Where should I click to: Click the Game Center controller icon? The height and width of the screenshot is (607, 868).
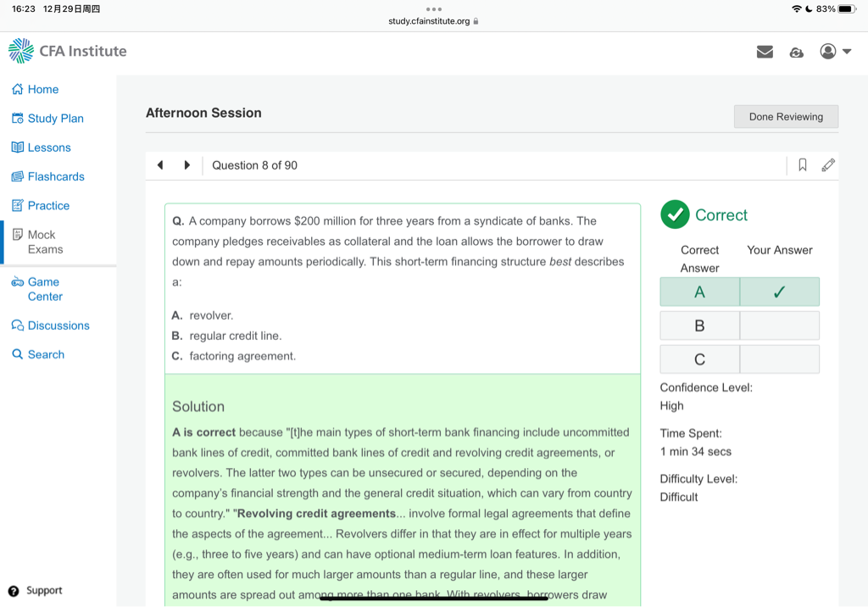(x=18, y=282)
